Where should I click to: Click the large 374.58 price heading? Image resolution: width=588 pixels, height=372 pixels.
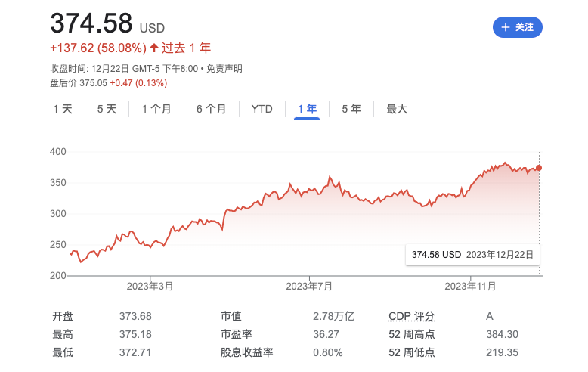(91, 23)
